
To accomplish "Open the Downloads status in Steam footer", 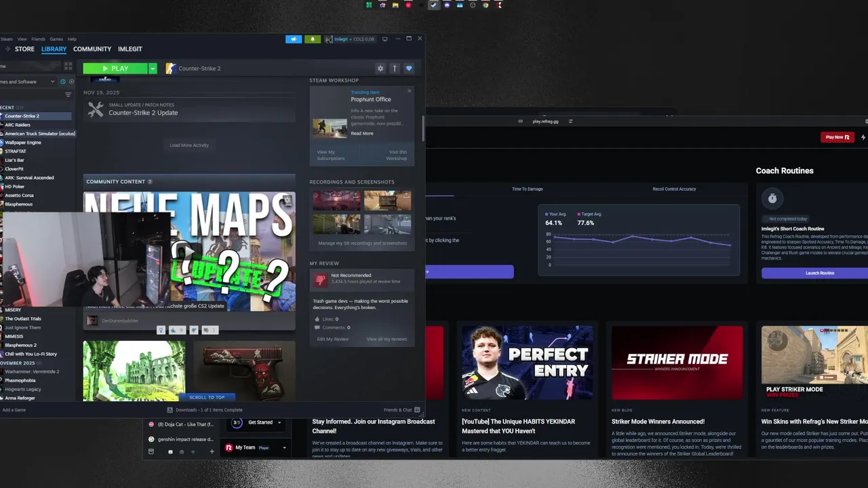I will (x=205, y=410).
